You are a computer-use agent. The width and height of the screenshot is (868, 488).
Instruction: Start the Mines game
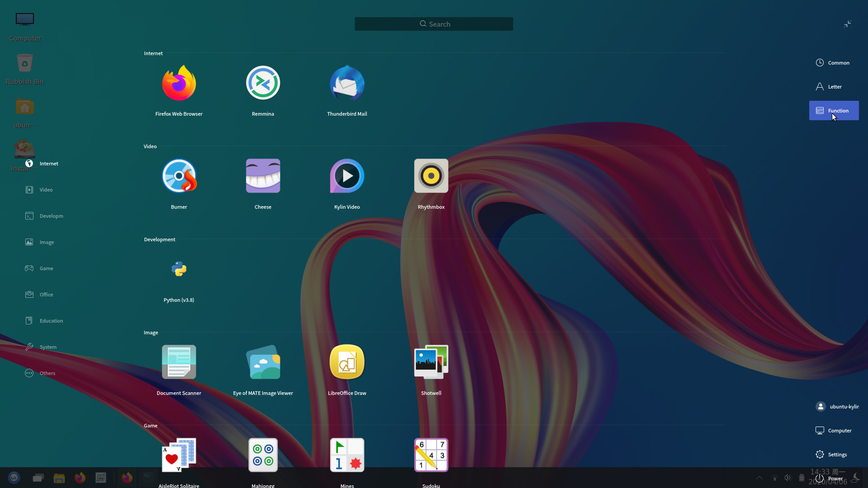point(347,455)
